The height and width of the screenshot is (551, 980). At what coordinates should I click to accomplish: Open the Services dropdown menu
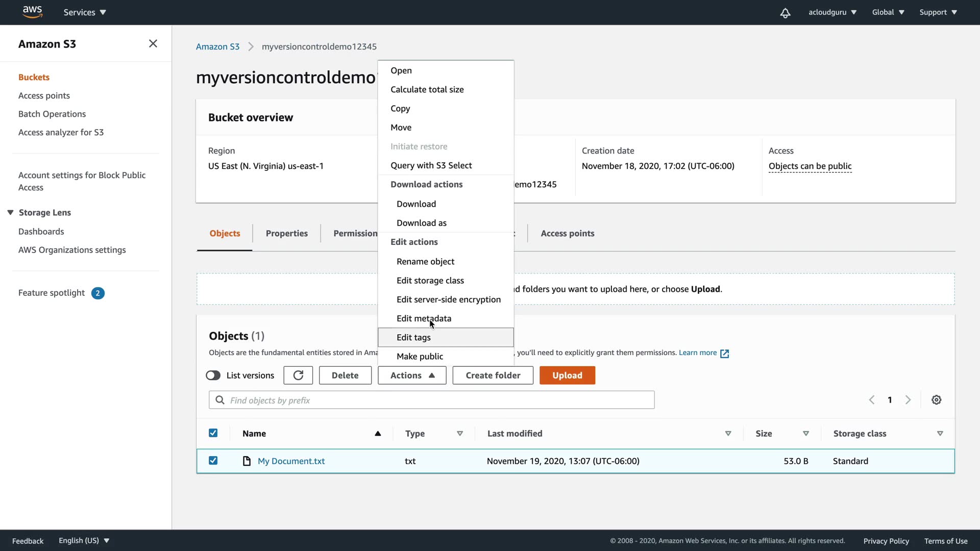coord(85,12)
